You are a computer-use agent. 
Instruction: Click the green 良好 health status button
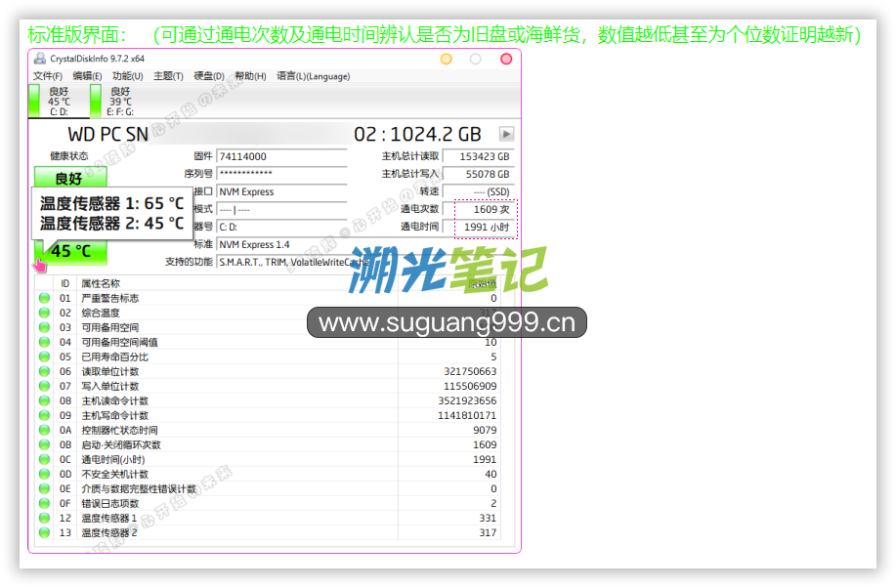[68, 178]
